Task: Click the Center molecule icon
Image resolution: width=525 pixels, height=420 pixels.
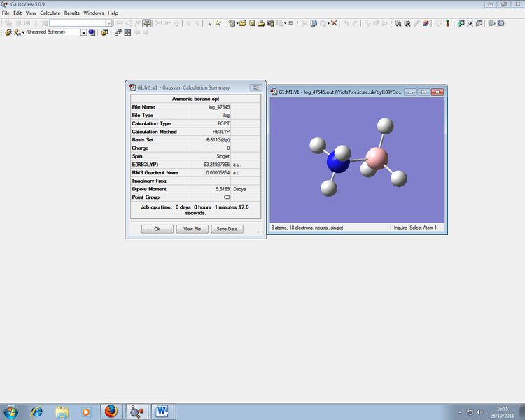Action: (x=470, y=23)
